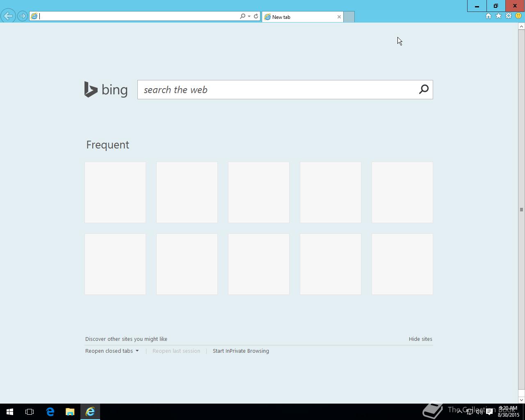525x420 pixels.
Task: Minimize the Internet Explorer window
Action: pos(477,6)
